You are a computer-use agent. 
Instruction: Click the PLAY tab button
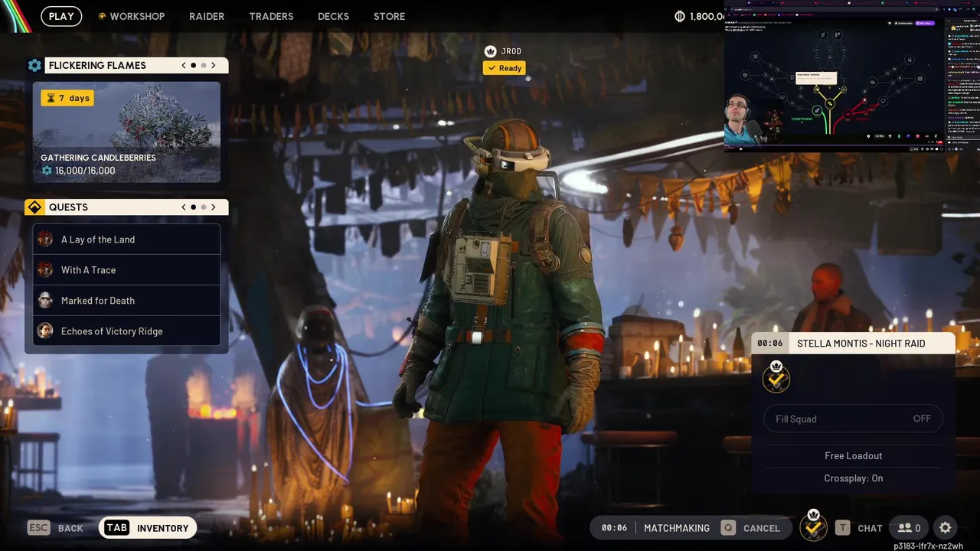61,16
